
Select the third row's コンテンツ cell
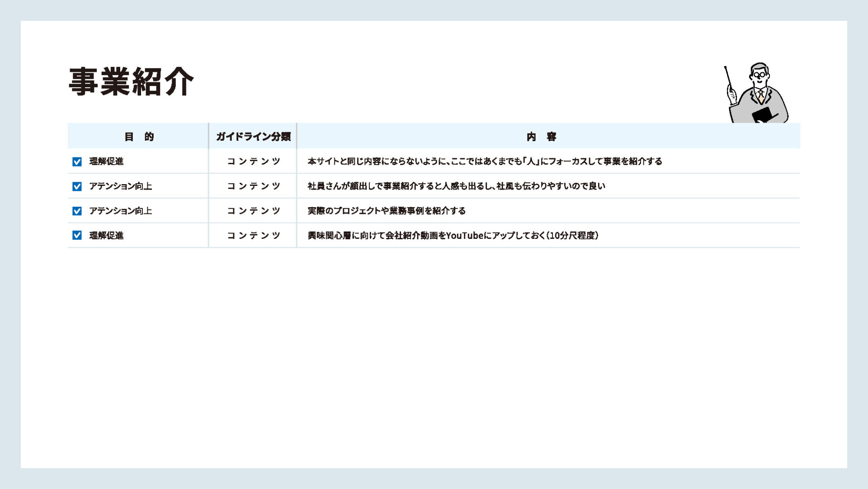click(253, 211)
